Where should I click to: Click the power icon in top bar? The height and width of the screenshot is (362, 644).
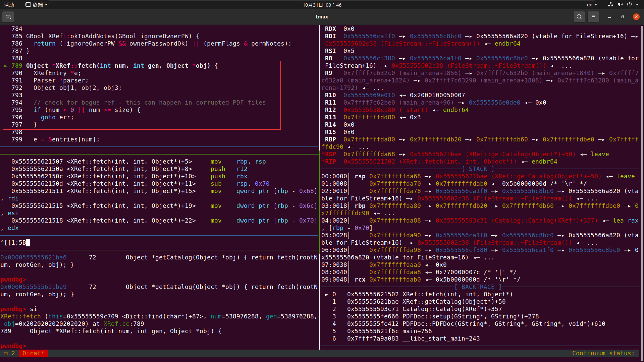pyautogui.click(x=629, y=5)
